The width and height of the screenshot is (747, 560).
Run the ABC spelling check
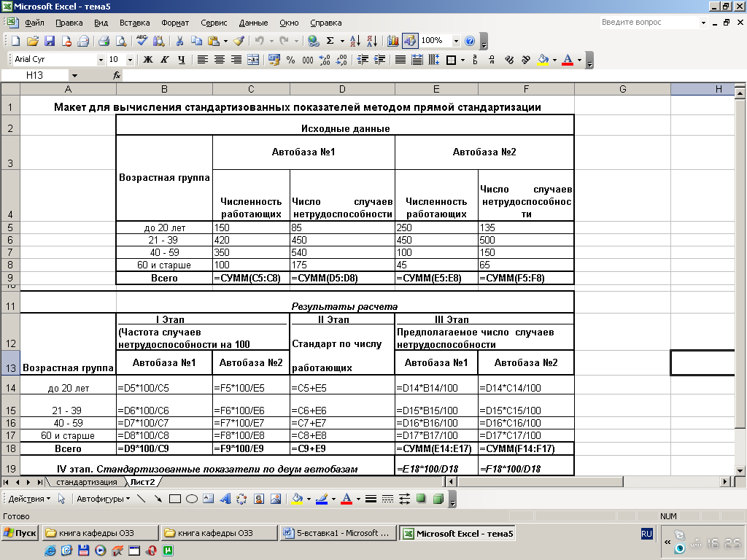142,41
